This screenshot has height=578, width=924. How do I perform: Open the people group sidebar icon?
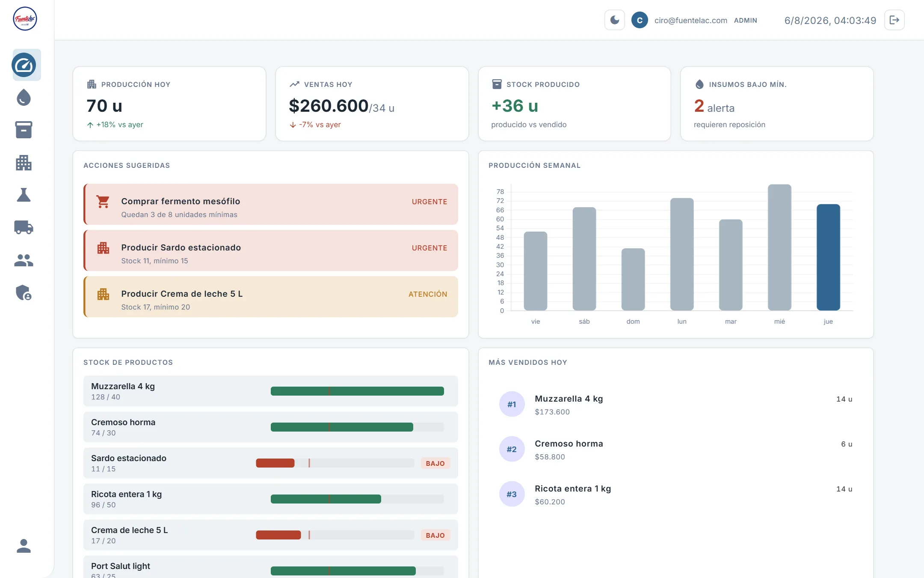click(24, 260)
